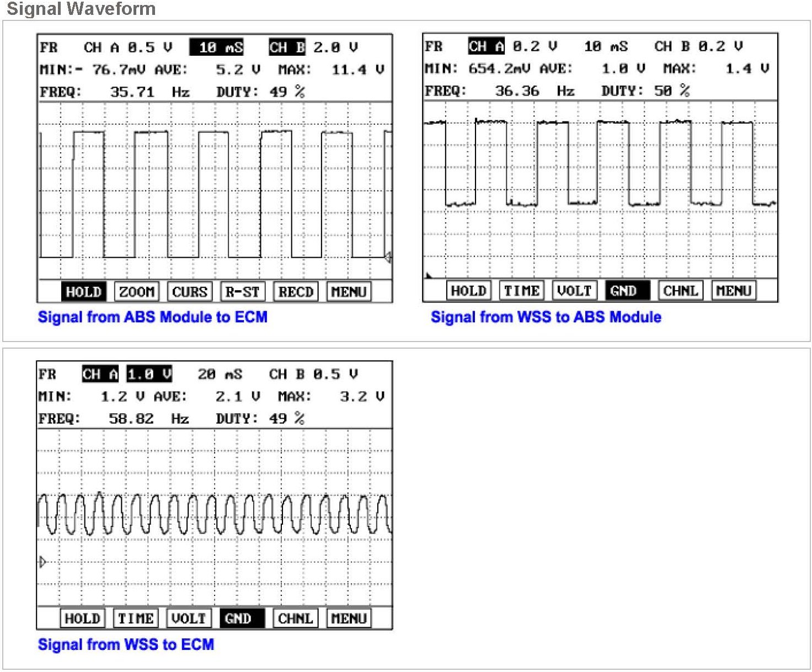Click highlighted CH A in WSS to ABS Module scope
812x672 pixels.
click(486, 46)
